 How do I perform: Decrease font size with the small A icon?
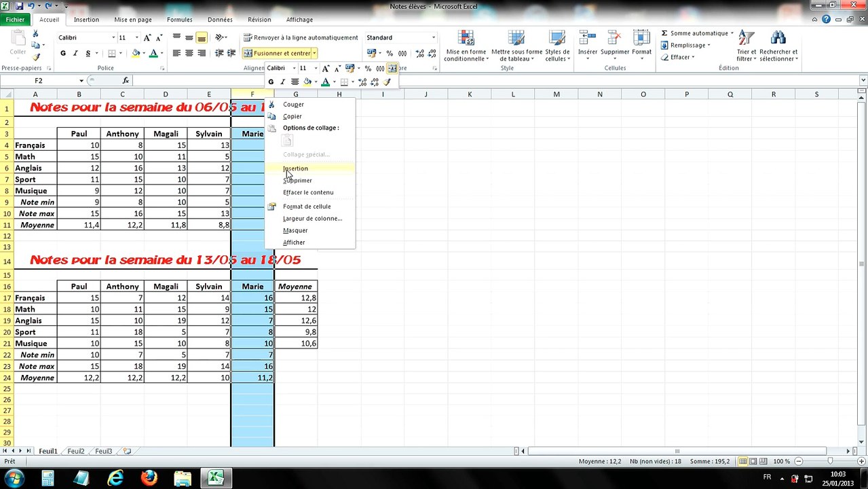(x=160, y=37)
